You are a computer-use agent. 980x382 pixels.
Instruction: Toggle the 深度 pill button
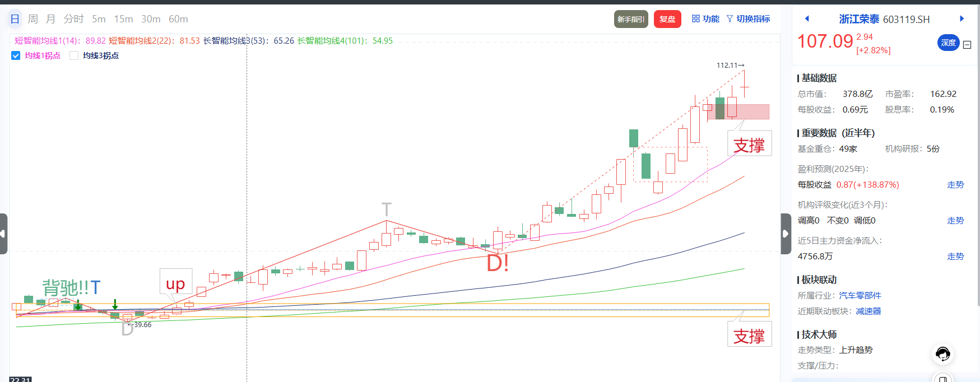[948, 43]
